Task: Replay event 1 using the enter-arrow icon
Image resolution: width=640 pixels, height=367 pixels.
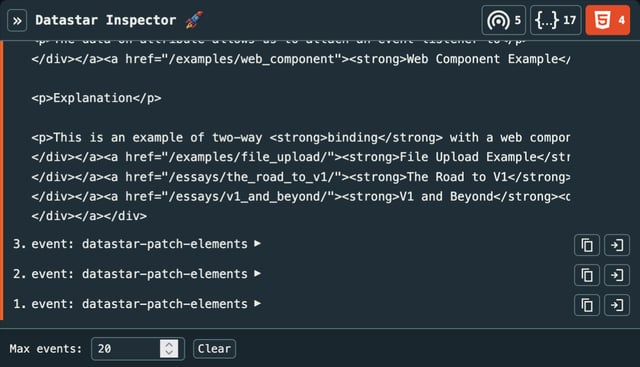Action: (617, 305)
